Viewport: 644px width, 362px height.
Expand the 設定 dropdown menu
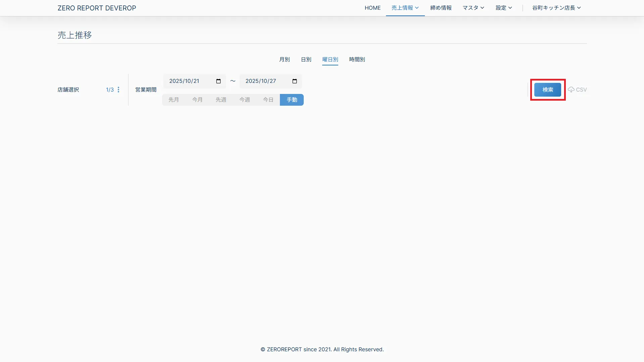point(504,8)
